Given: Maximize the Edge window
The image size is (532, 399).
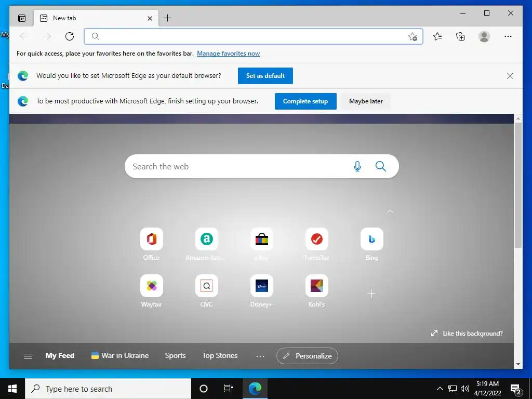Looking at the screenshot, I should pyautogui.click(x=486, y=13).
